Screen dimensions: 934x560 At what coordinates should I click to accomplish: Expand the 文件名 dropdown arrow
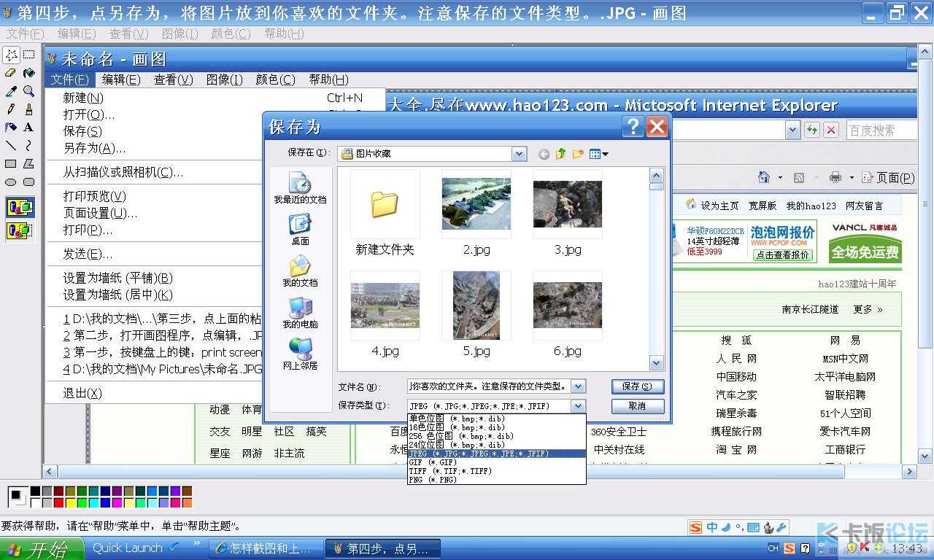coord(578,386)
